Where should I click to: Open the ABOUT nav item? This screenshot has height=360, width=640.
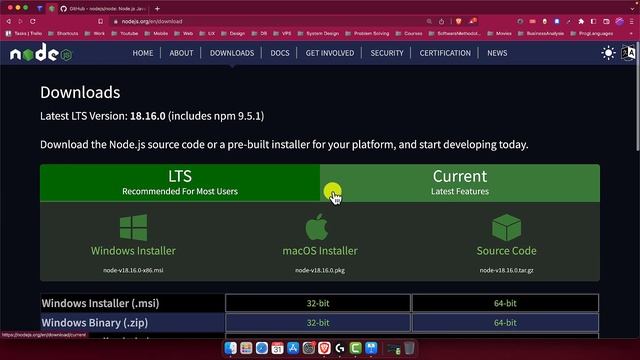(181, 53)
